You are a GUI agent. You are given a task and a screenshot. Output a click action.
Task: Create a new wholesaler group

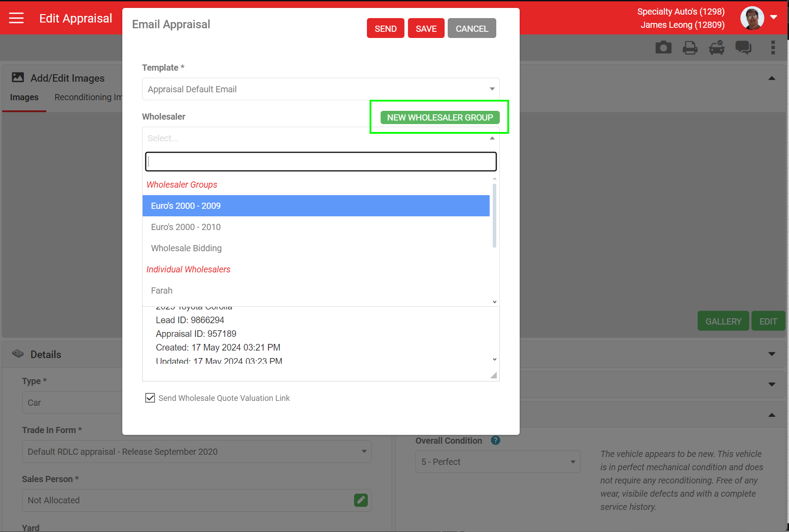[440, 117]
